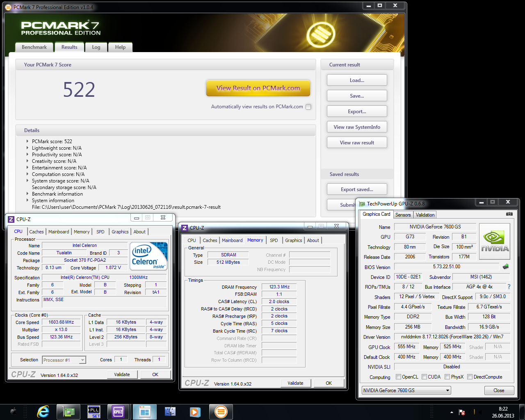
Task: Click View Result on PCMark.com button
Action: point(258,88)
